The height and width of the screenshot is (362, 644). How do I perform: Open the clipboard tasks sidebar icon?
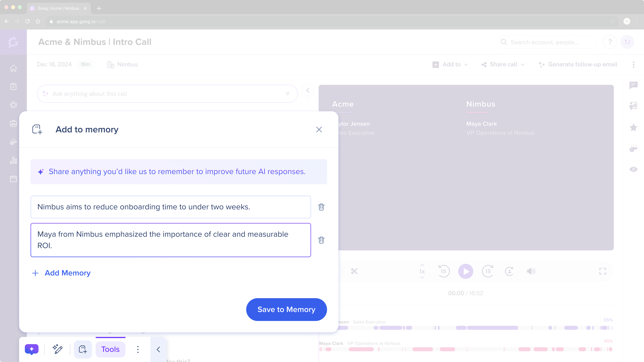click(13, 86)
